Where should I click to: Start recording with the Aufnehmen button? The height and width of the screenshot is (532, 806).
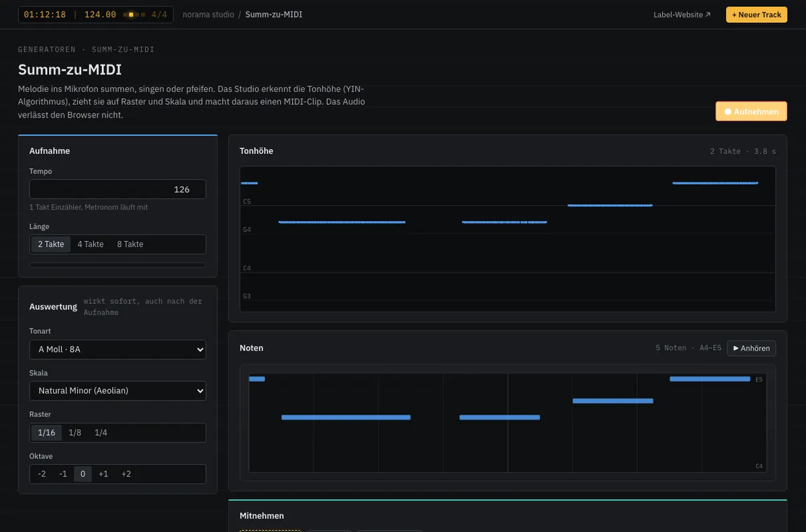751,112
